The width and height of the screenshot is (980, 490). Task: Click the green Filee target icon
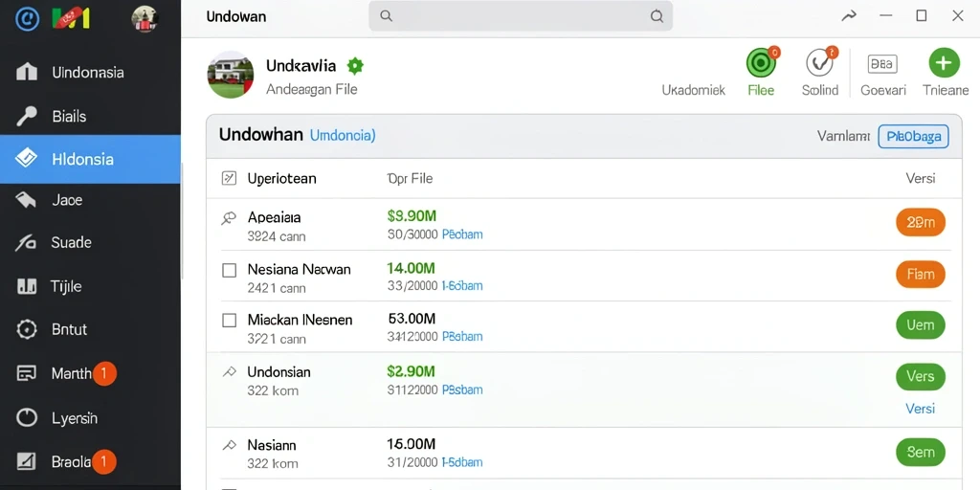[x=761, y=62]
